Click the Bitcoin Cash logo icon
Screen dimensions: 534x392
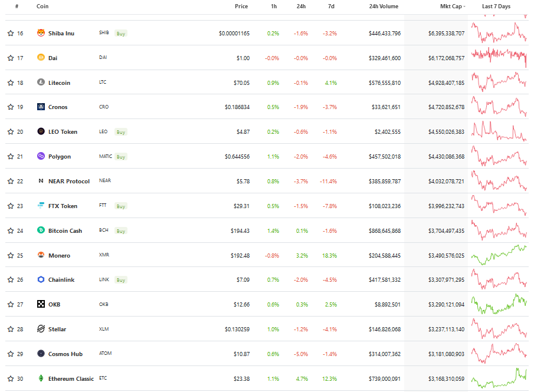pyautogui.click(x=41, y=230)
